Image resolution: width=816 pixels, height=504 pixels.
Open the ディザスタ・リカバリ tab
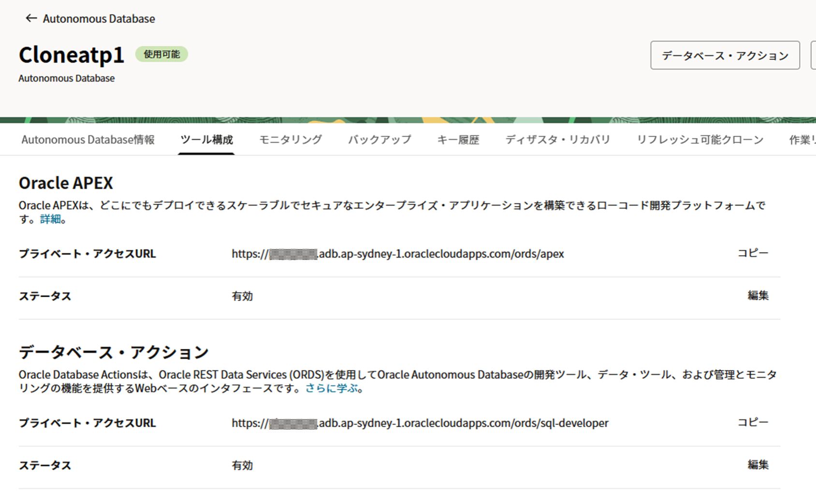click(558, 140)
